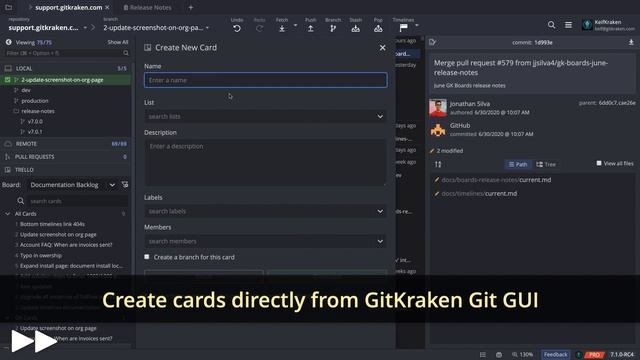Switch file view to Tree
Image resolution: width=640 pixels, height=360 pixels.
click(x=546, y=164)
